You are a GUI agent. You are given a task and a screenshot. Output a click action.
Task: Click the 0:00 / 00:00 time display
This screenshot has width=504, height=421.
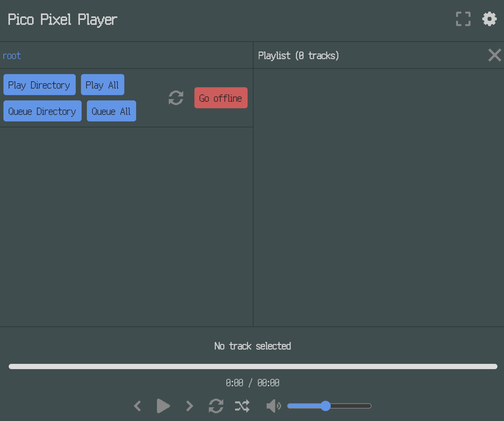tap(252, 383)
